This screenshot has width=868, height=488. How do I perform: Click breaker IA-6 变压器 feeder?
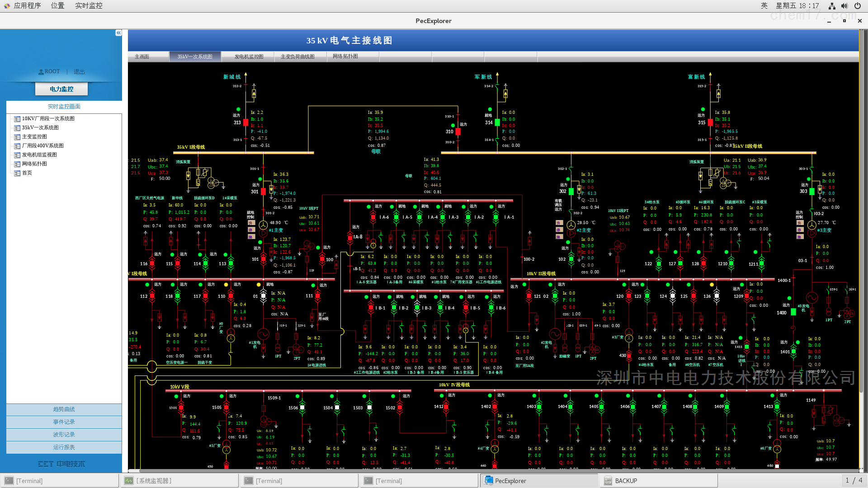373,217
